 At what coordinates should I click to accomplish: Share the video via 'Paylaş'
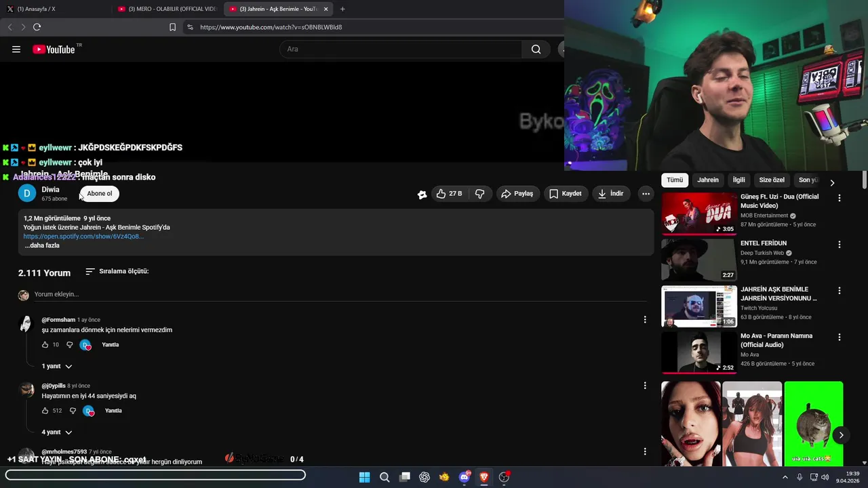click(517, 193)
